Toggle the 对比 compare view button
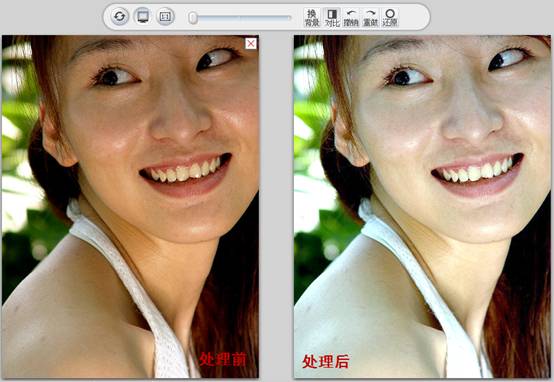The image size is (554, 382). click(332, 18)
